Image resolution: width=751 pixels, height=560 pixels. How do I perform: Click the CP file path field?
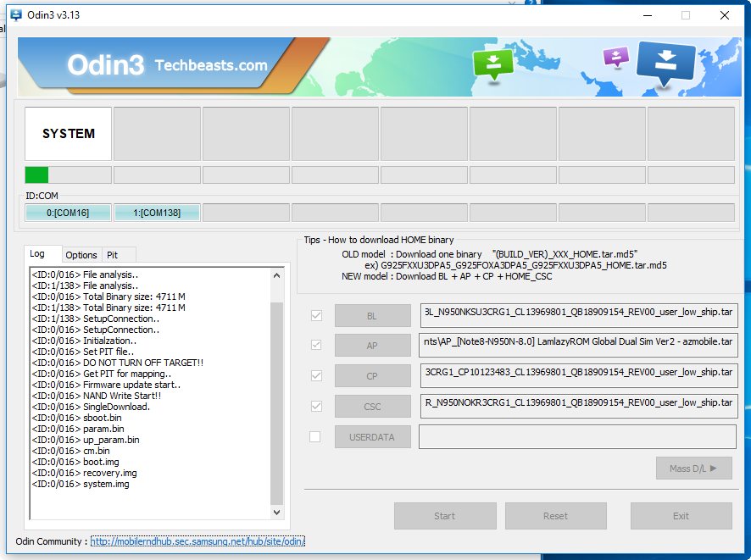click(579, 375)
